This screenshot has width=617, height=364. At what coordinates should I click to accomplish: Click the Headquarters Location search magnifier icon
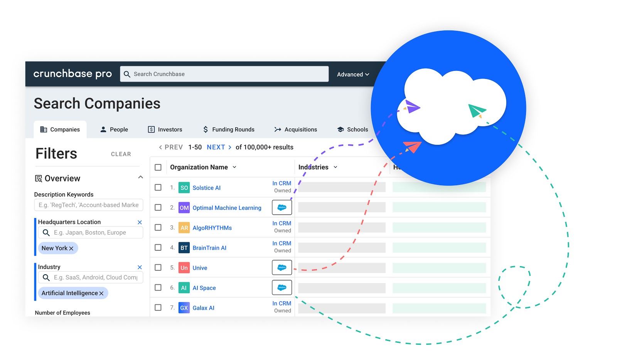(46, 233)
